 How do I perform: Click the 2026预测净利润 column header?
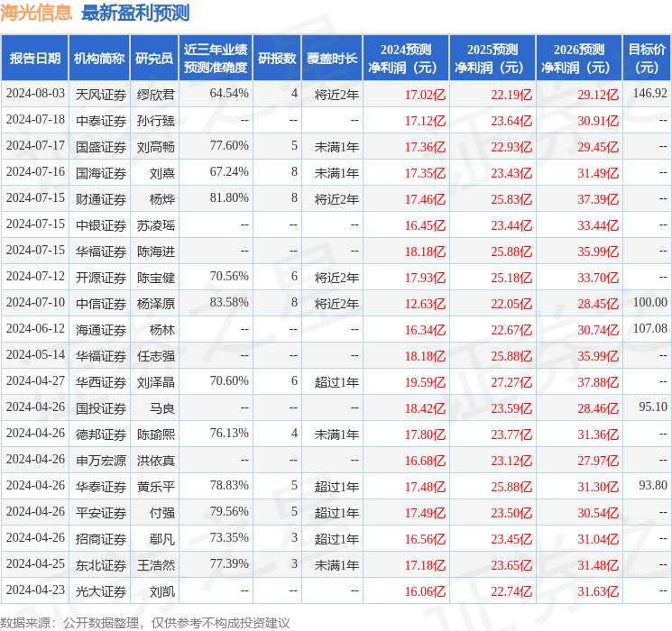pos(578,59)
